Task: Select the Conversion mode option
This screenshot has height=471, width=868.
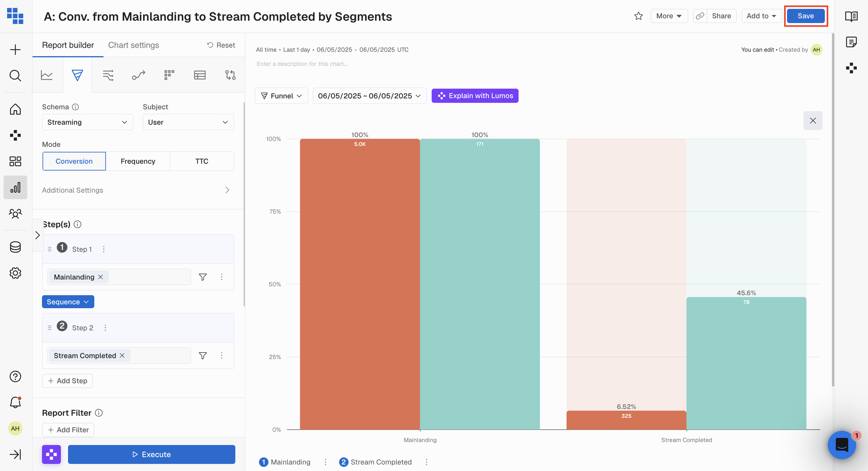Action: (x=74, y=161)
